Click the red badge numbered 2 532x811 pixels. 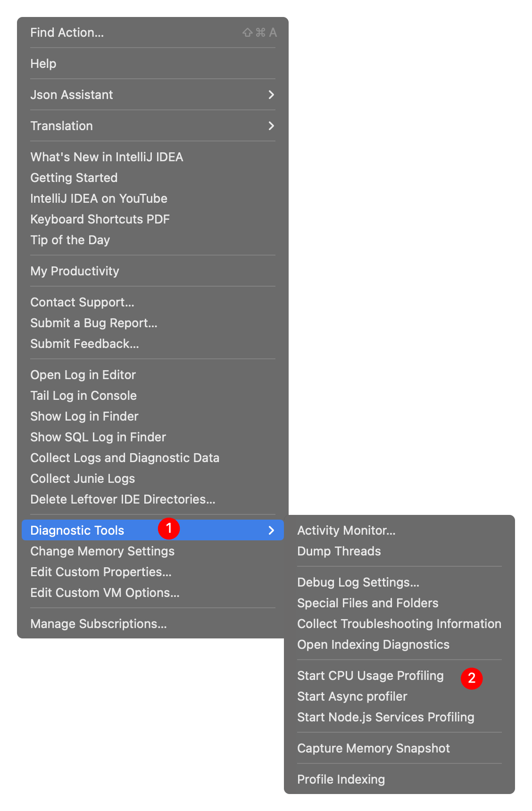(x=472, y=679)
